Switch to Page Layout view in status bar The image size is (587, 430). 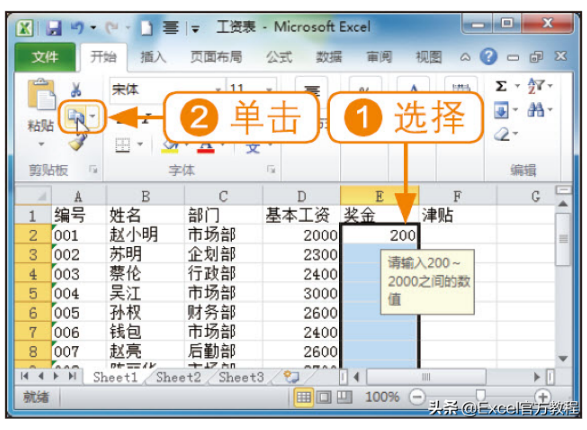[324, 397]
